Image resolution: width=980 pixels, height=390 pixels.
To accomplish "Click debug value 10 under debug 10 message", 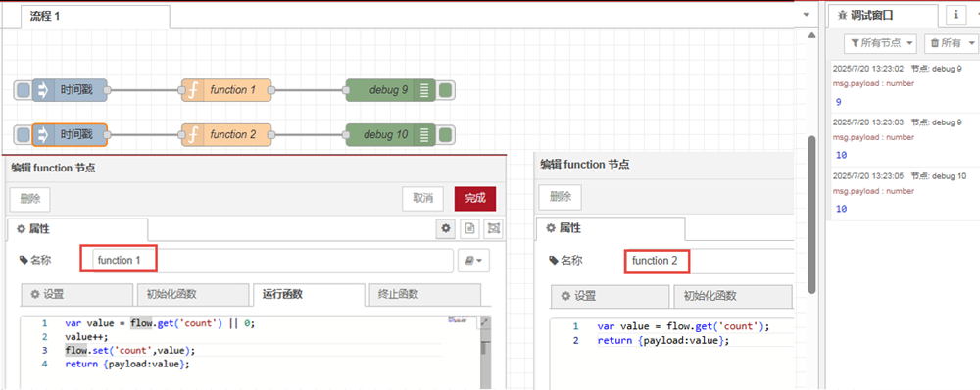I will (x=841, y=209).
